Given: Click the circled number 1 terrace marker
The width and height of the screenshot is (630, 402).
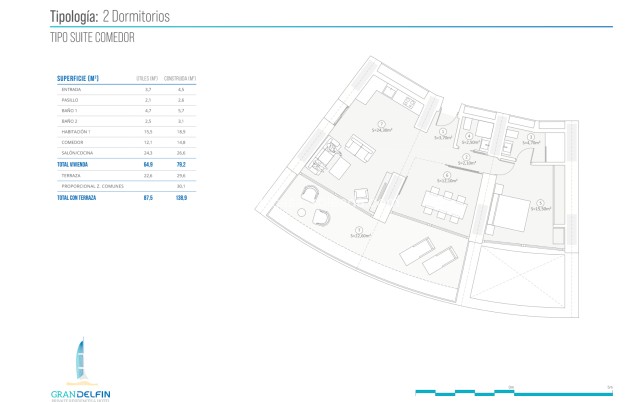Looking at the screenshot, I should coord(359,230).
